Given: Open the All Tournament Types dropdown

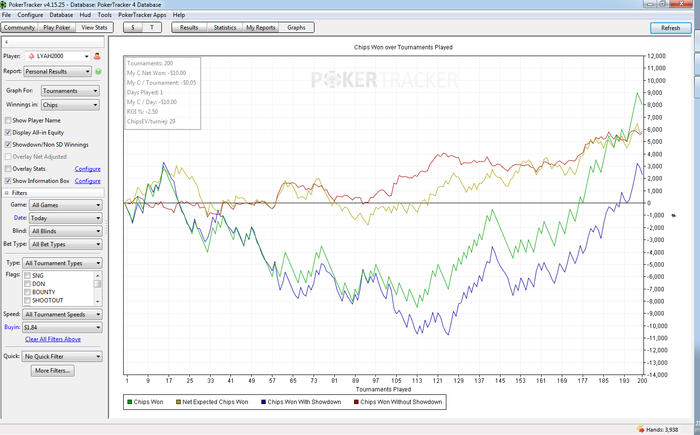Looking at the screenshot, I should click(62, 263).
